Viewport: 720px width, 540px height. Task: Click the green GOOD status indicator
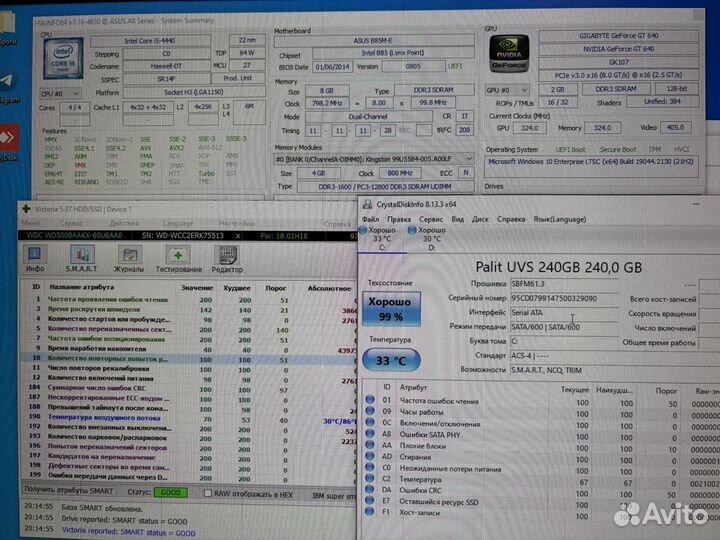pos(171,492)
